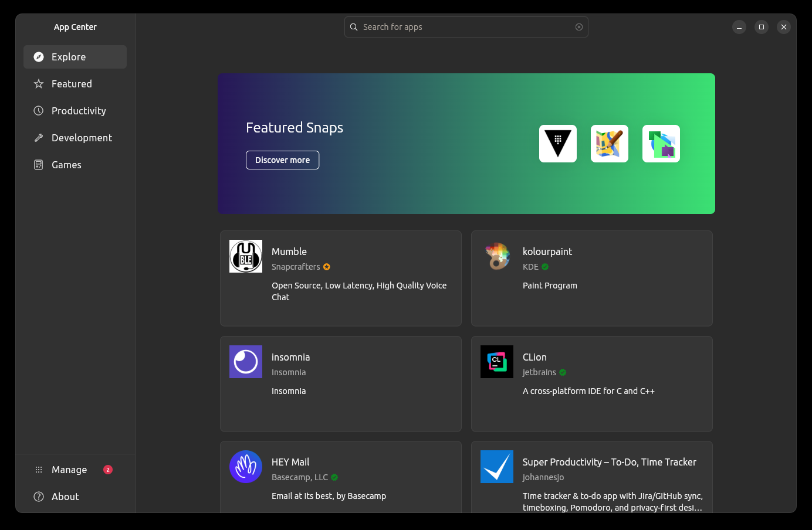
Task: Click the verified badge next to jetbrains
Action: tap(562, 372)
